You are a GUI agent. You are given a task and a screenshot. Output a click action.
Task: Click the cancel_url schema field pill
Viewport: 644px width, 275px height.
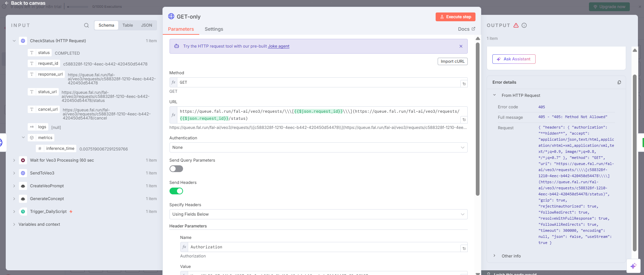(x=44, y=109)
